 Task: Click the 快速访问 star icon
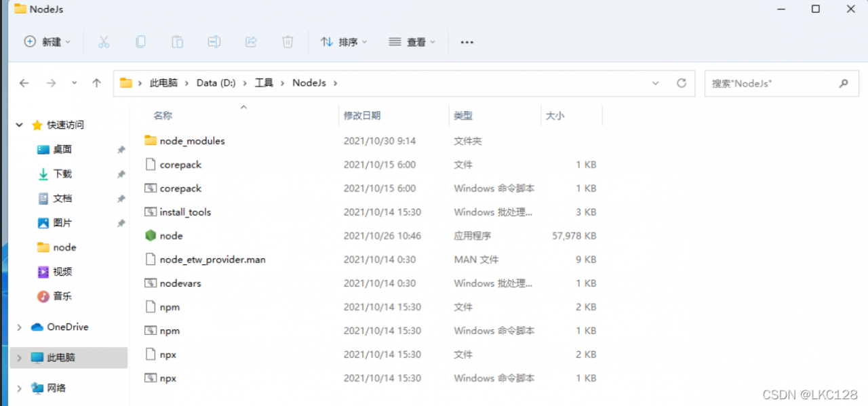pyautogui.click(x=37, y=125)
